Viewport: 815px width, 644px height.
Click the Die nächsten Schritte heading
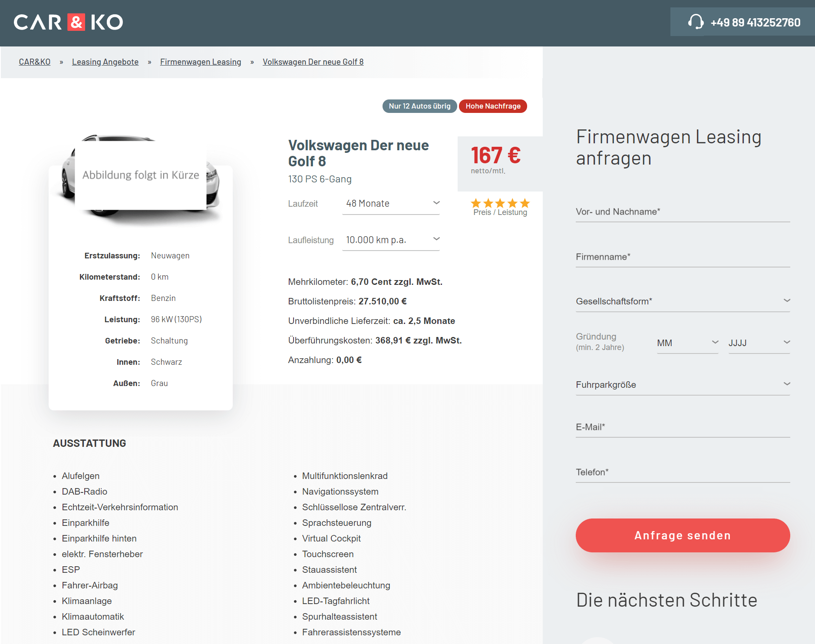667,600
